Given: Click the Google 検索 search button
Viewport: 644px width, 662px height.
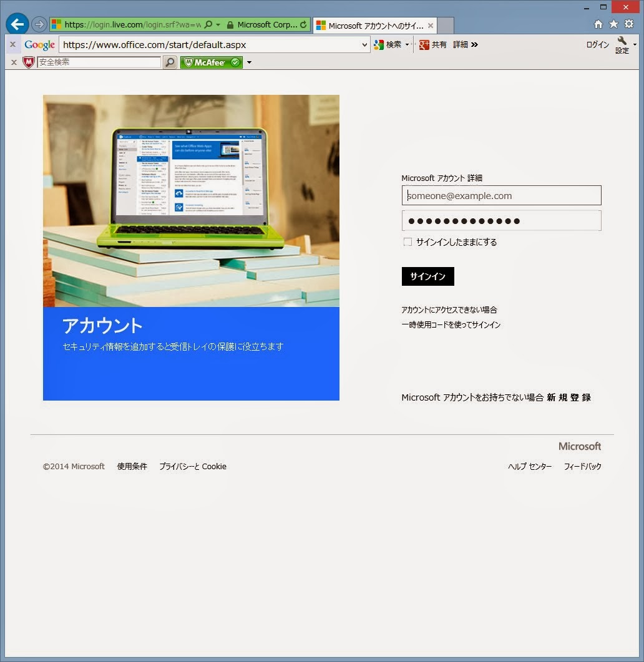Looking at the screenshot, I should click(388, 45).
